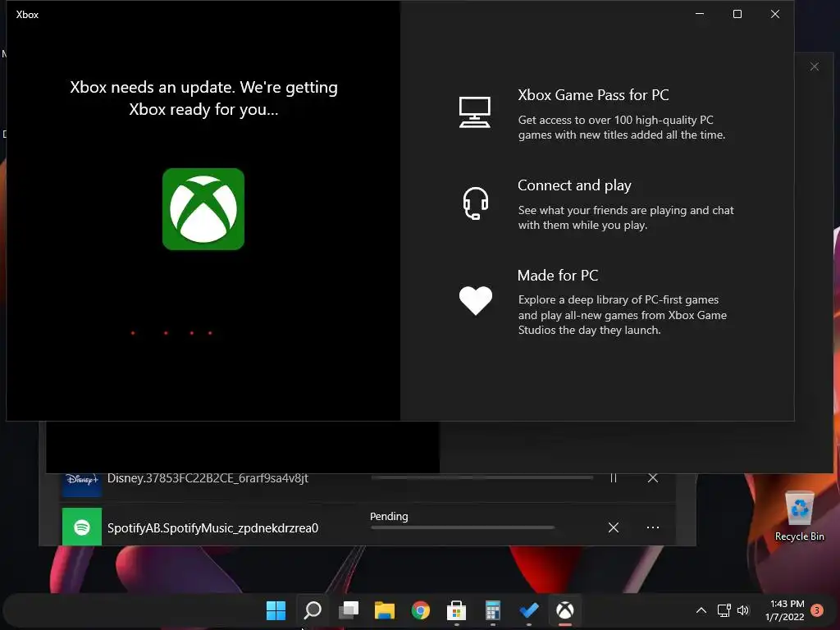This screenshot has width=840, height=630.
Task: Cancel the Disney download in the Store window
Action: click(652, 478)
